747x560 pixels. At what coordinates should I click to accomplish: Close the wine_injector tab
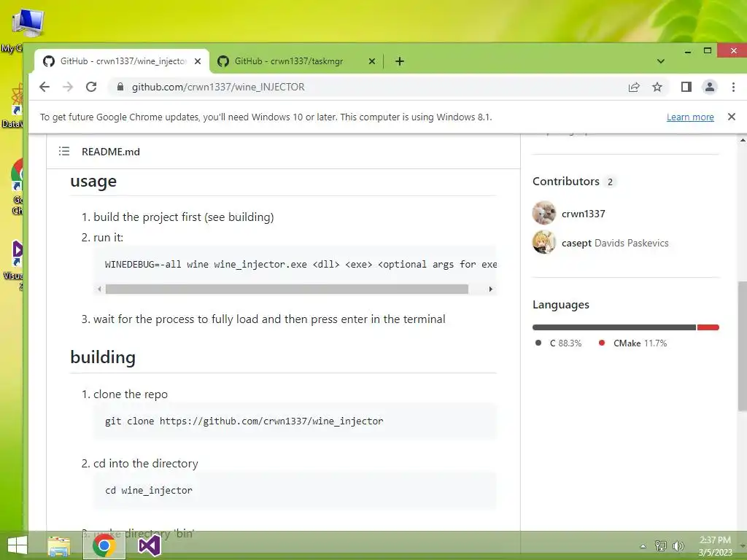tap(198, 61)
